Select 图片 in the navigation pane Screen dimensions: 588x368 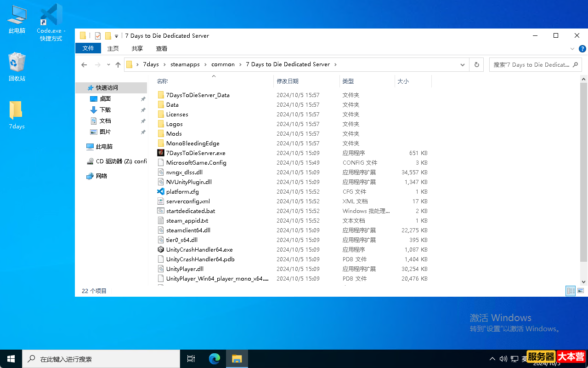pyautogui.click(x=105, y=132)
